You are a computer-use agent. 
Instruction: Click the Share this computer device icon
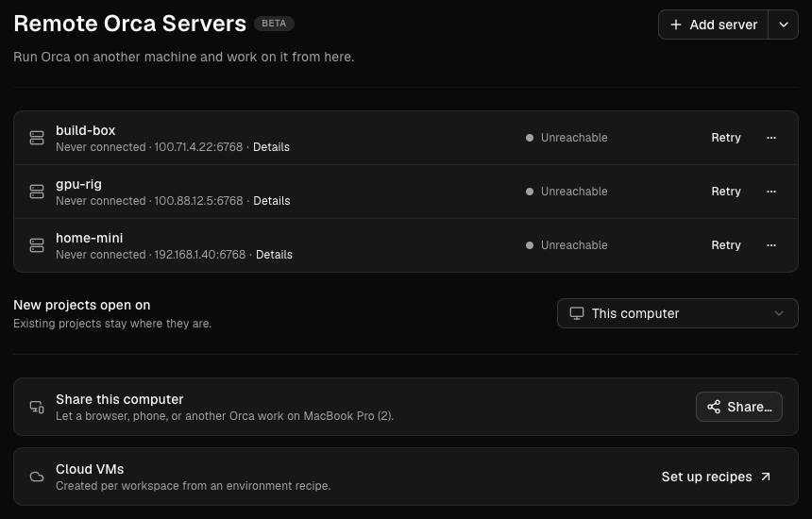(37, 408)
